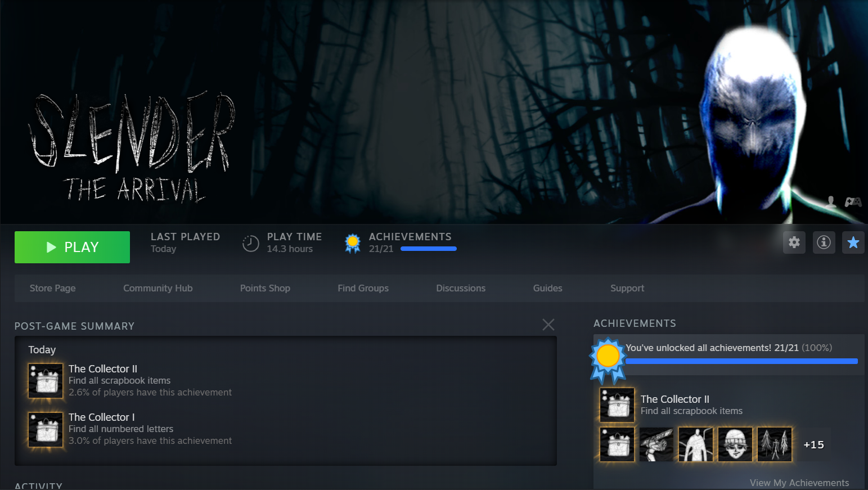Click the single player icon on banner

coord(831,201)
